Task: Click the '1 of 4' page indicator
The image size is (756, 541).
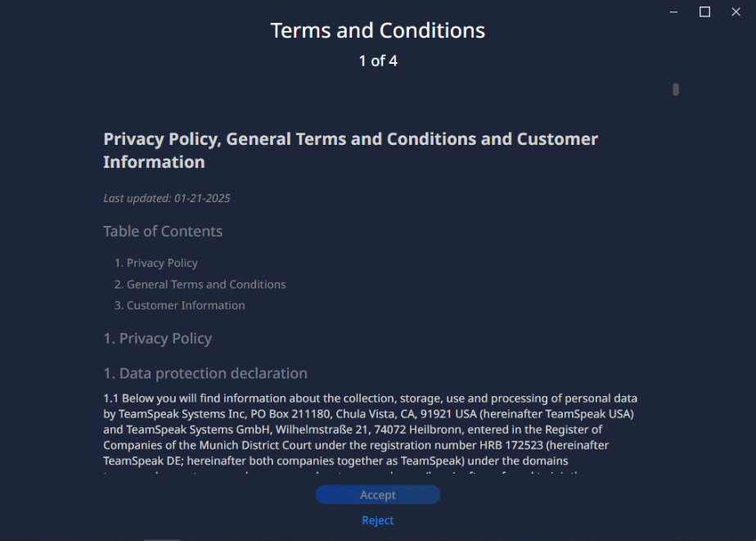Action: pos(377,61)
